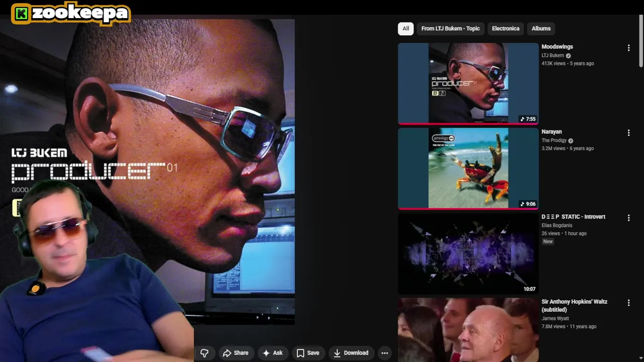Click the 7:55 duration badge

click(x=528, y=119)
